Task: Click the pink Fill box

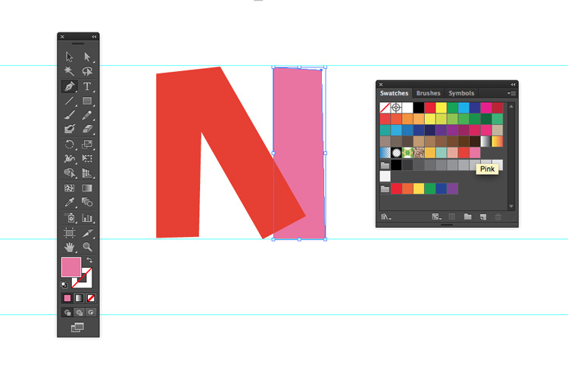Action: (71, 267)
